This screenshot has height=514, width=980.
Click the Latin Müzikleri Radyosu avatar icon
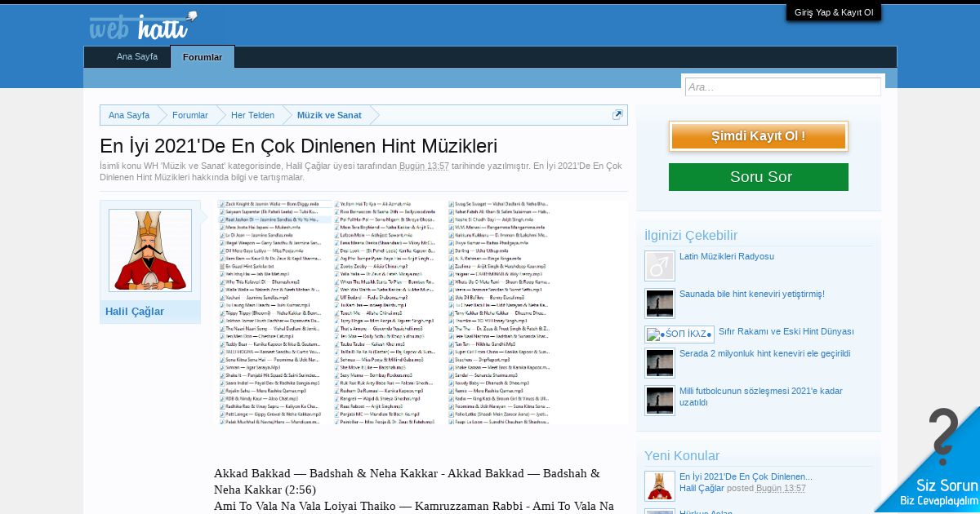click(660, 266)
